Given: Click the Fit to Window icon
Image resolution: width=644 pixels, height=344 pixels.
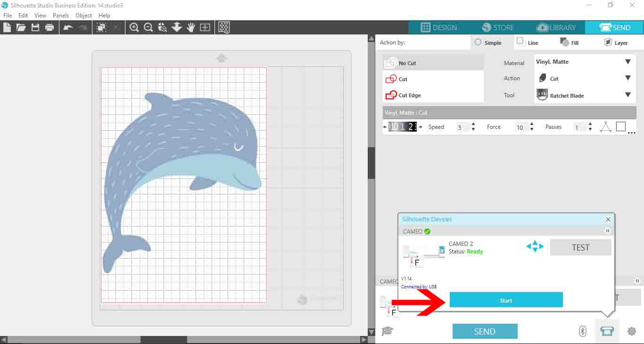Looking at the screenshot, I should 205,27.
